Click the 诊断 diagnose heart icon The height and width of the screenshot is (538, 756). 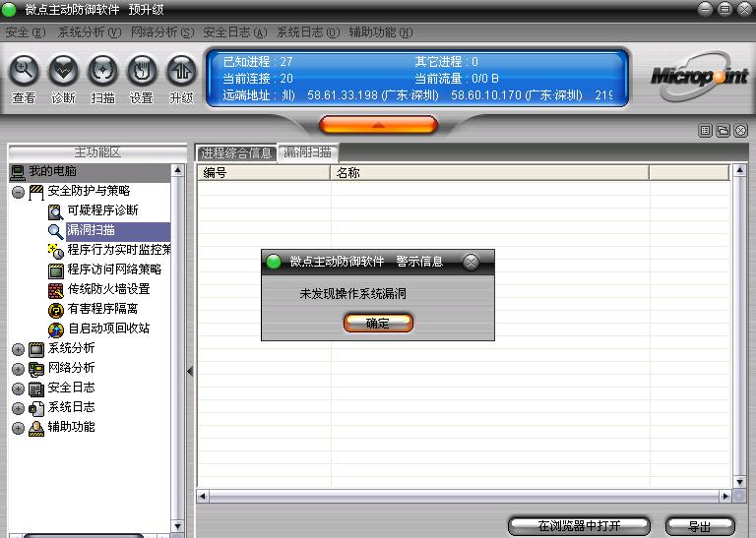point(63,71)
